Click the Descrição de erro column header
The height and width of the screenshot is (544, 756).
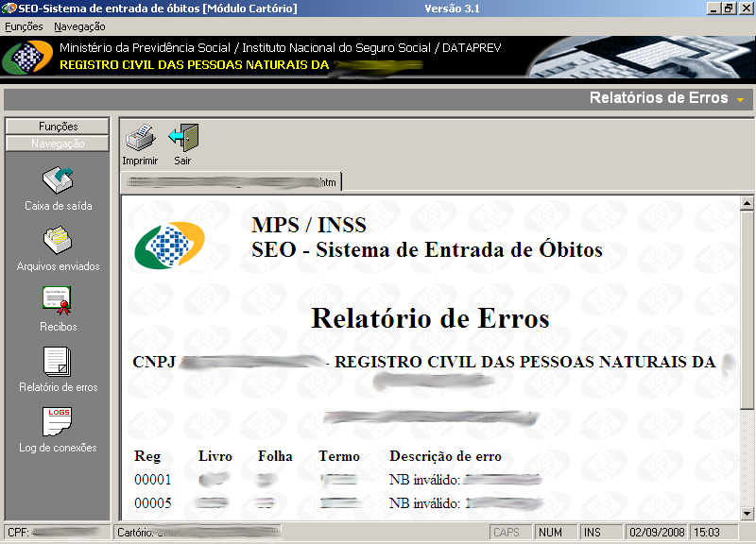(x=445, y=456)
